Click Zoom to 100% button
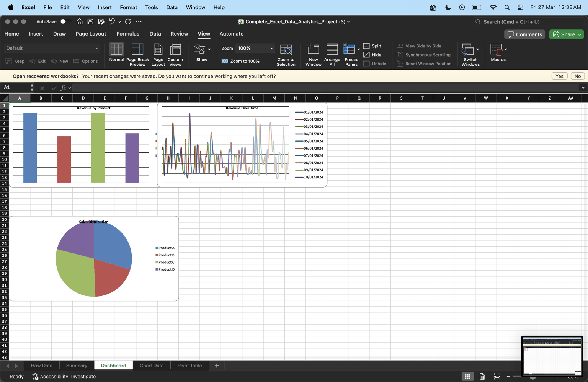This screenshot has height=382, width=588. 241,61
